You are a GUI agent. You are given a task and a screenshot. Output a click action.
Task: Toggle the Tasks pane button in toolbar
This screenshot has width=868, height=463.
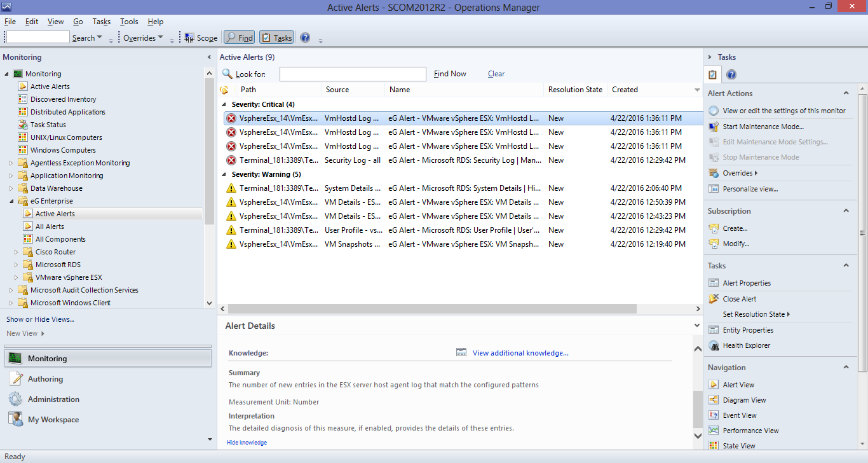point(276,38)
